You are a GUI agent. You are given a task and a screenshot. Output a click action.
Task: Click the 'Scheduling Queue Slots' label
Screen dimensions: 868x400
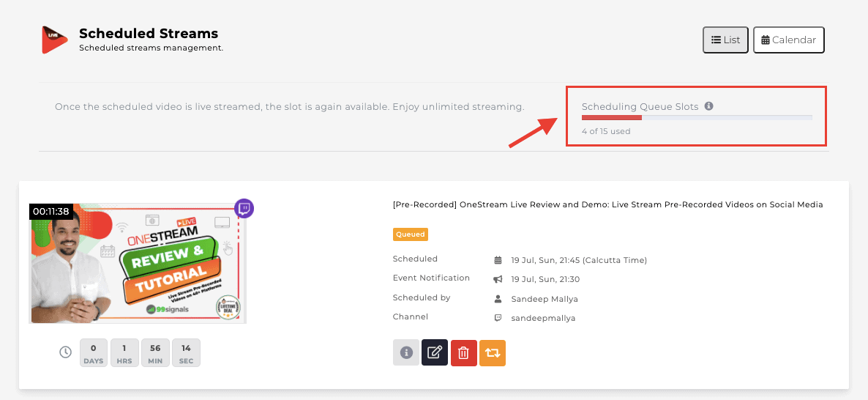click(640, 106)
